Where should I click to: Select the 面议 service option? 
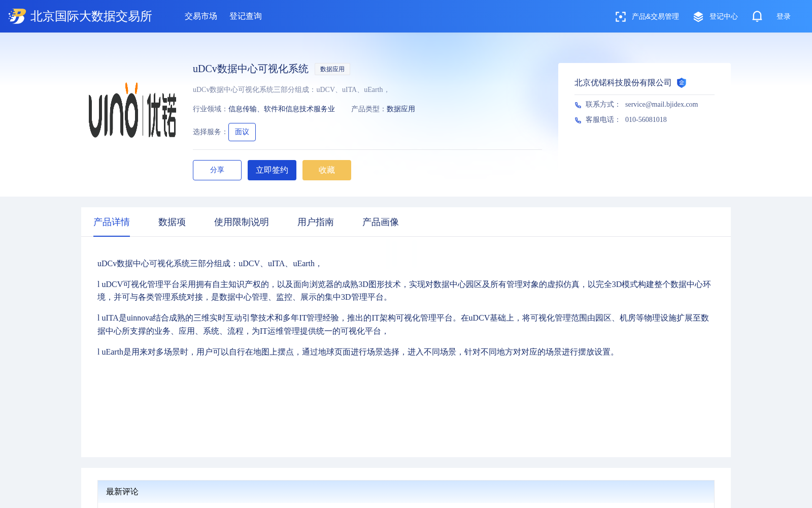click(x=242, y=132)
